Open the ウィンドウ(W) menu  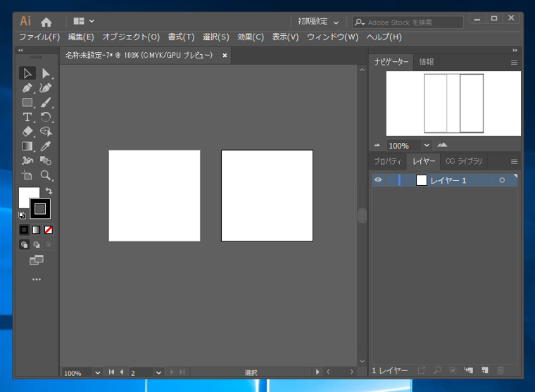coord(333,37)
